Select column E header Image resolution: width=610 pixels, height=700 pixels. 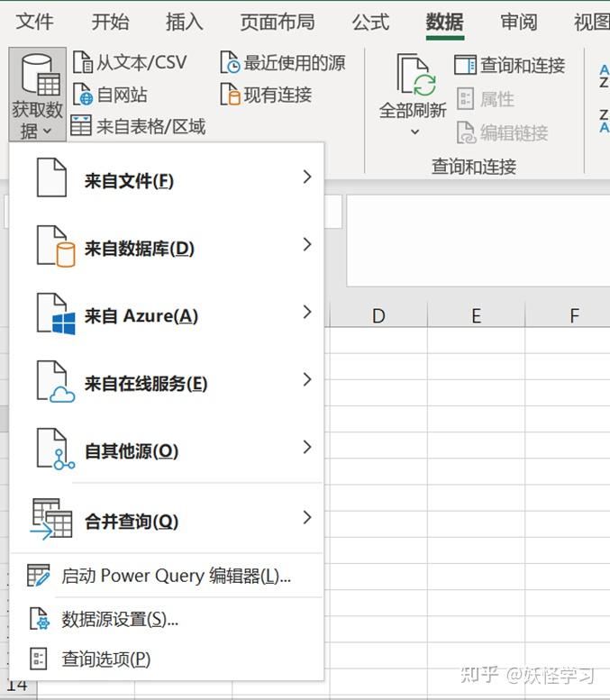coord(477,315)
